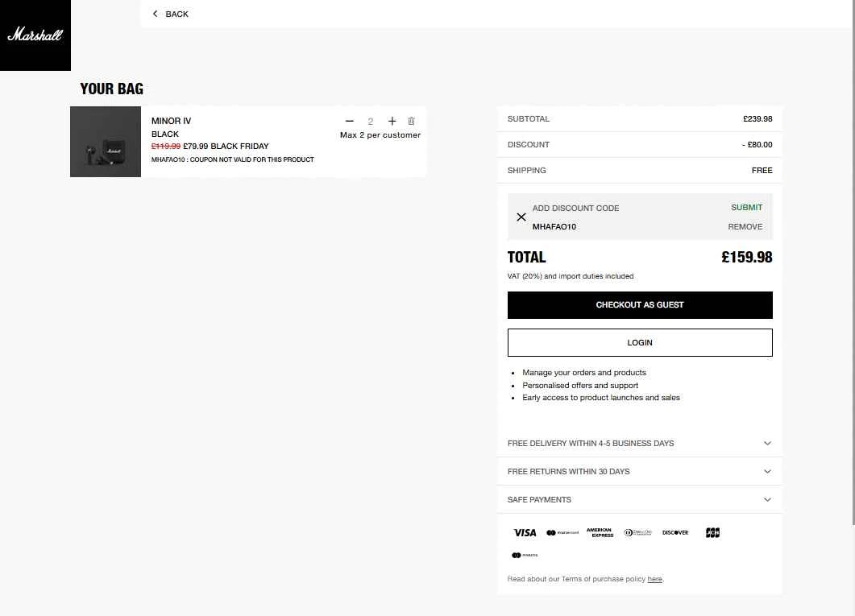Click the subtotal amount £239.98
The width and height of the screenshot is (855, 616).
pyautogui.click(x=757, y=118)
